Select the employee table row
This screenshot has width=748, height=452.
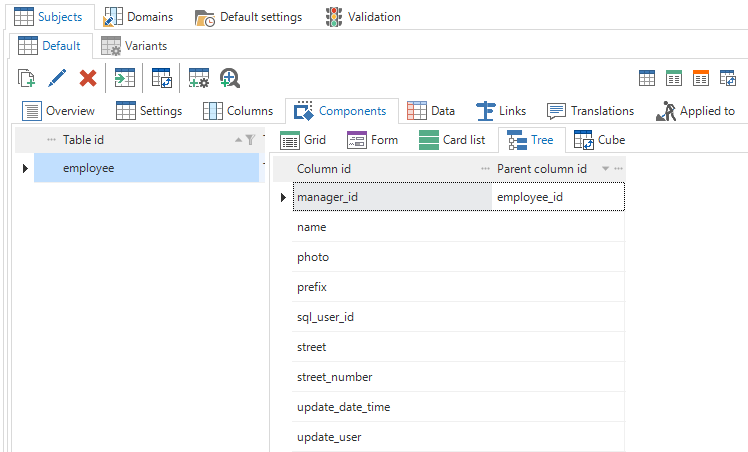point(145,168)
